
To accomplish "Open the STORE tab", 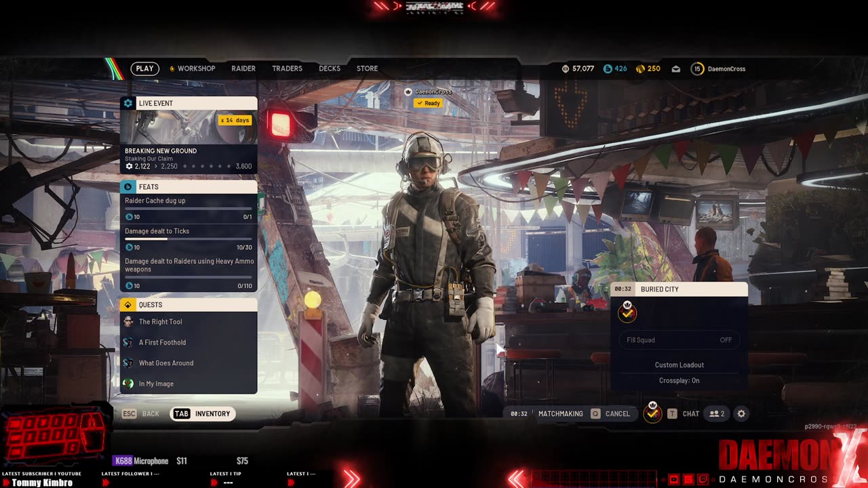I will pyautogui.click(x=367, y=68).
